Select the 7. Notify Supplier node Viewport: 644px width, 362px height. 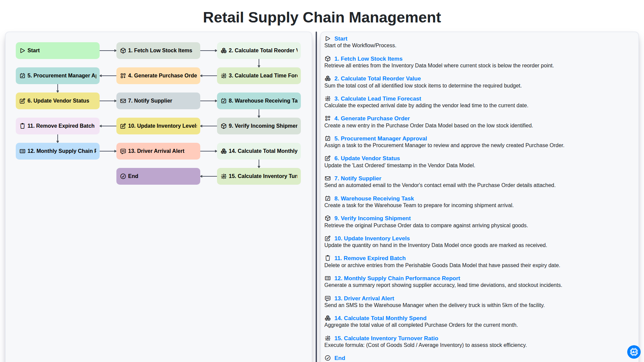click(x=158, y=101)
